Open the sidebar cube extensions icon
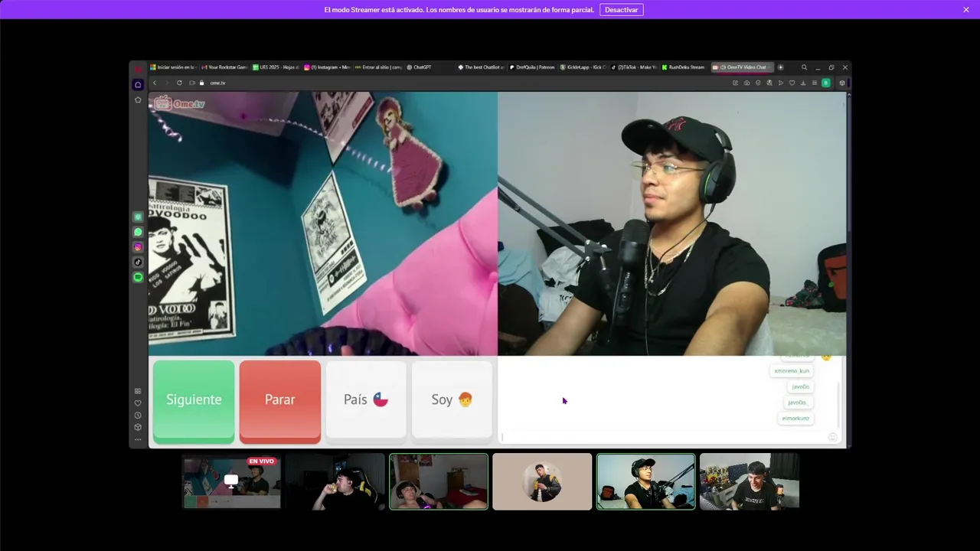The width and height of the screenshot is (980, 551). pyautogui.click(x=138, y=427)
